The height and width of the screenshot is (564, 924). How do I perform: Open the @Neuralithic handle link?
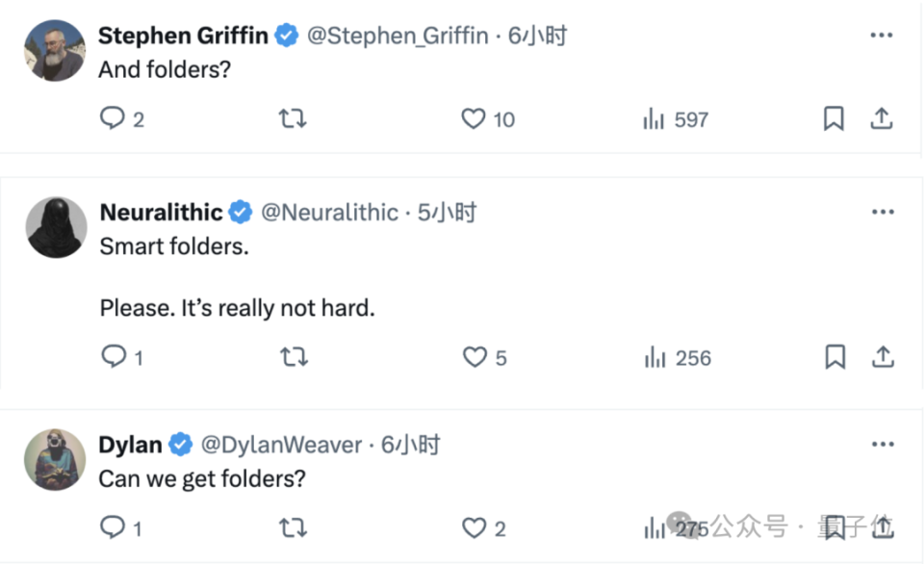point(328,213)
